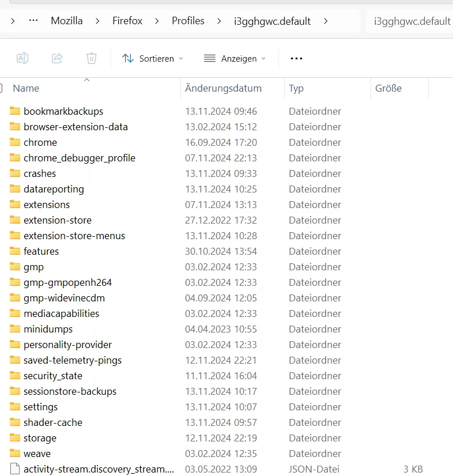This screenshot has height=476, width=453.
Task: Click the date 16.09.2024 17:20
Action: [221, 142]
